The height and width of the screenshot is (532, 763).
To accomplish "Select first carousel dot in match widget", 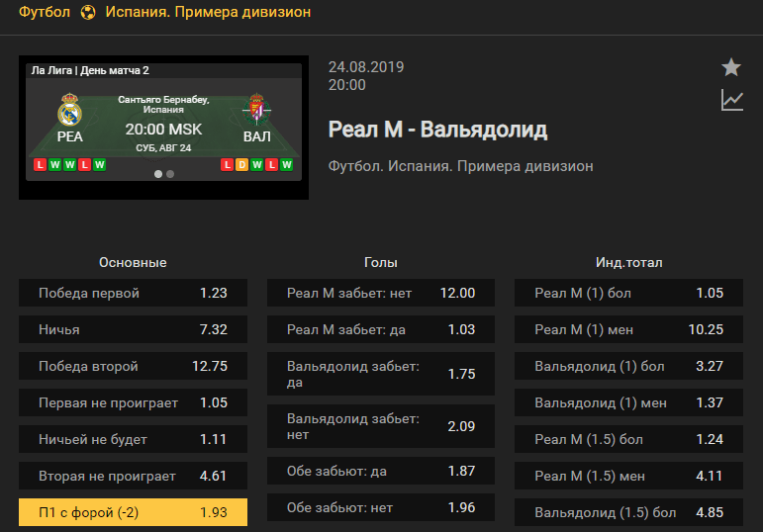I will click(158, 174).
